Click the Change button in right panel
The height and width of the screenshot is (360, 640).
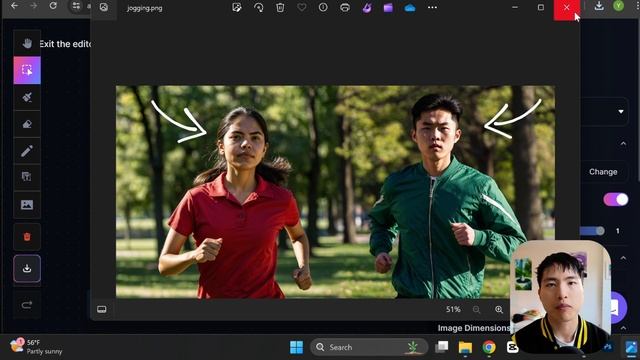click(603, 172)
